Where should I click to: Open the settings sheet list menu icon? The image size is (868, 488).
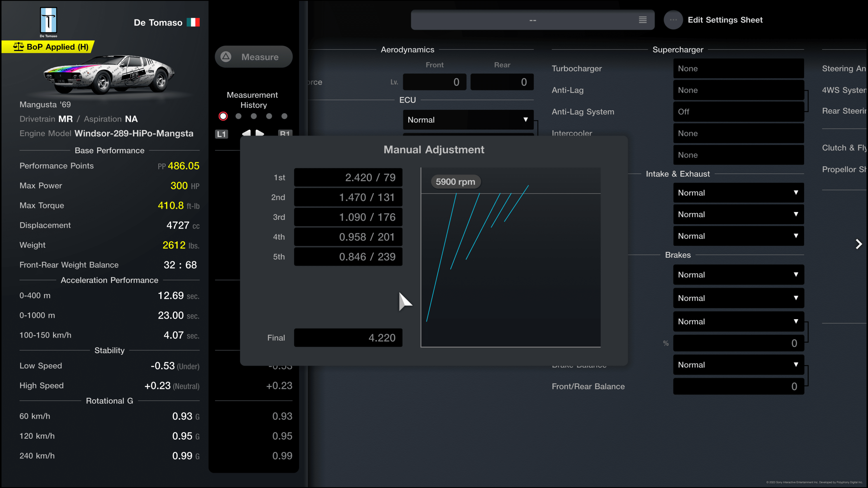point(643,20)
